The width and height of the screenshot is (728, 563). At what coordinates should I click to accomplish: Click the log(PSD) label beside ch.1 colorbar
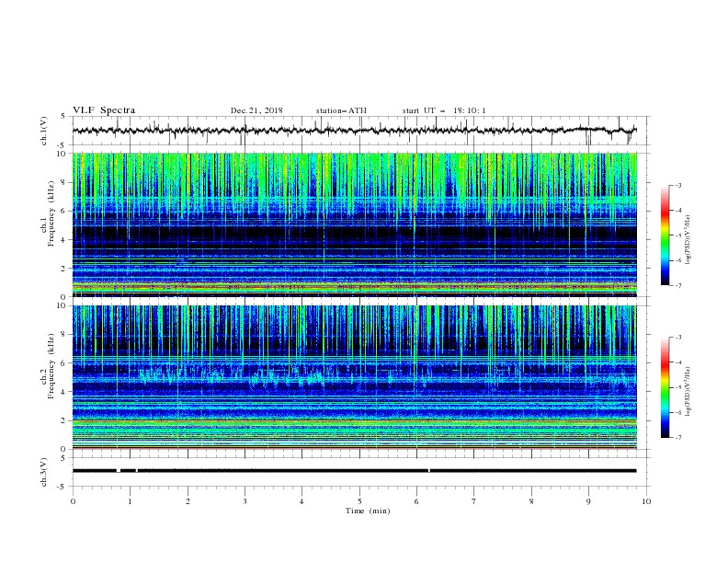(x=688, y=240)
